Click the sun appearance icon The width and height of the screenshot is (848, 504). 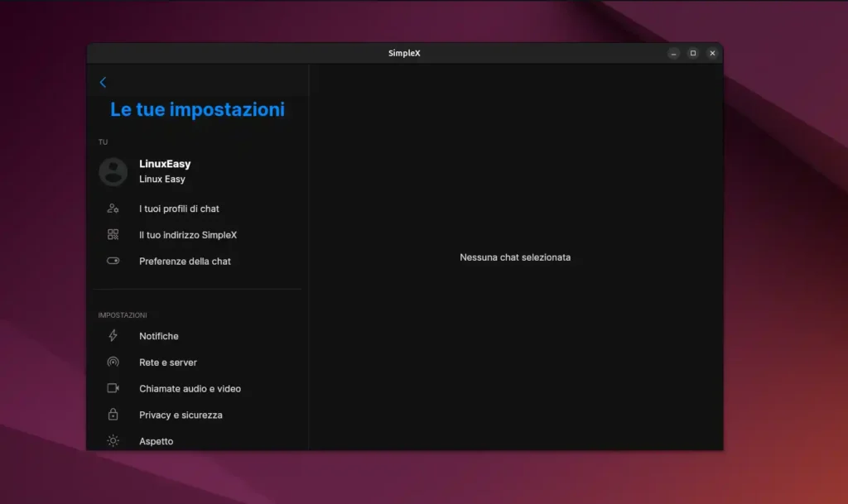[x=113, y=441]
